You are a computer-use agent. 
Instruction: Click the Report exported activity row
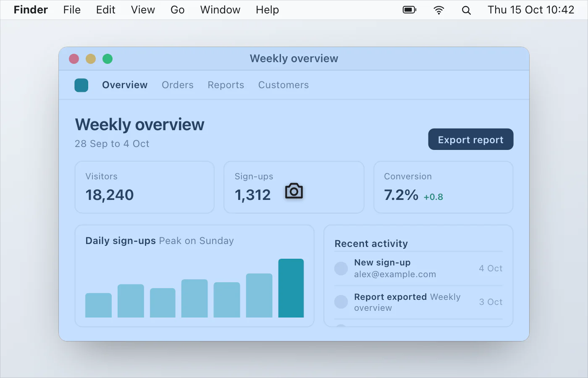[418, 302]
